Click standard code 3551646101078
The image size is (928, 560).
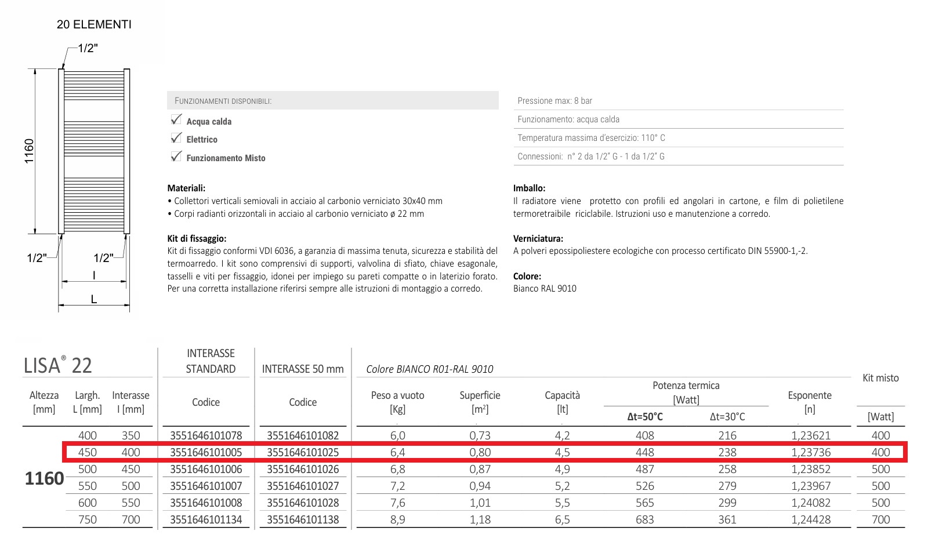coord(206,435)
